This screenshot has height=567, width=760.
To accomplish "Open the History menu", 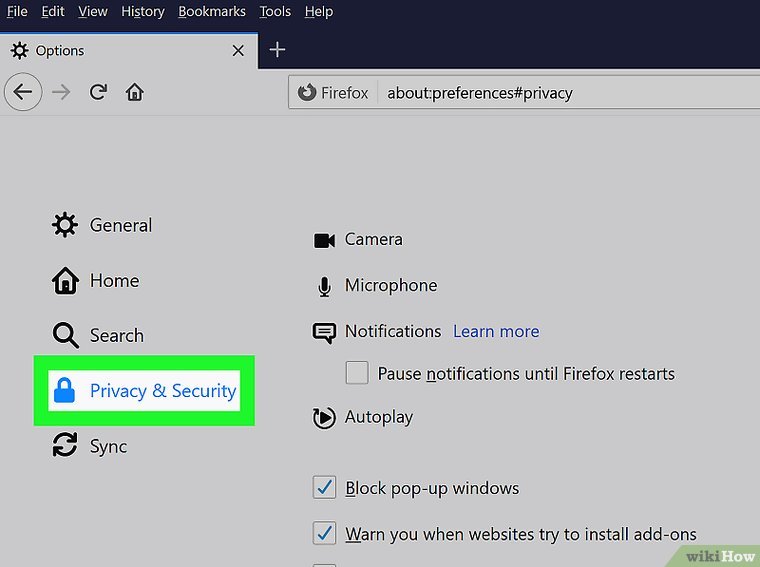I will (x=142, y=11).
